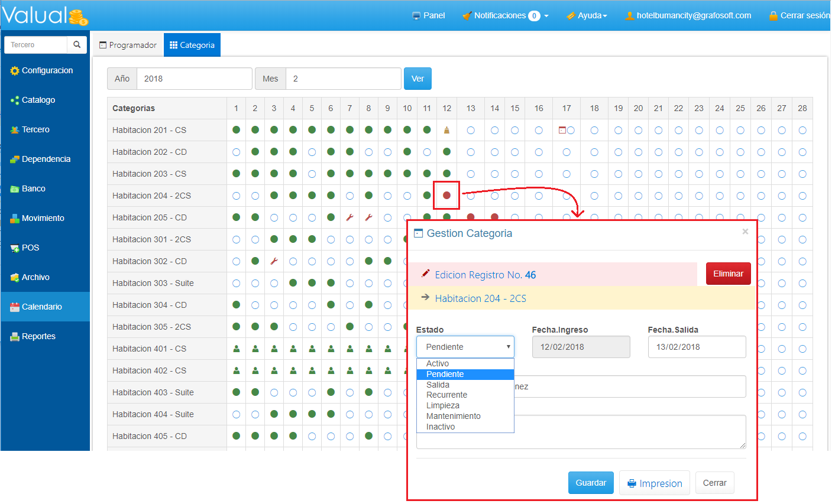Click green dot Habitacion 201 day 1

[x=236, y=130]
